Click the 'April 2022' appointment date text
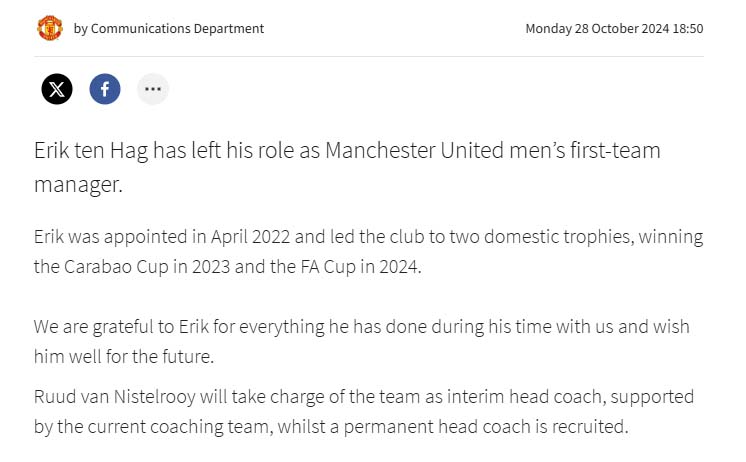 pos(250,237)
